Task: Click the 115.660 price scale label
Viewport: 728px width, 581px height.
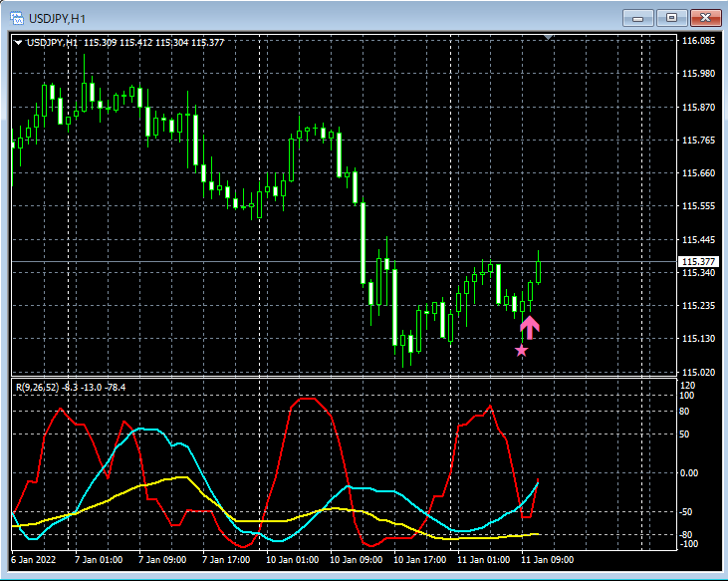Action: pyautogui.click(x=698, y=173)
